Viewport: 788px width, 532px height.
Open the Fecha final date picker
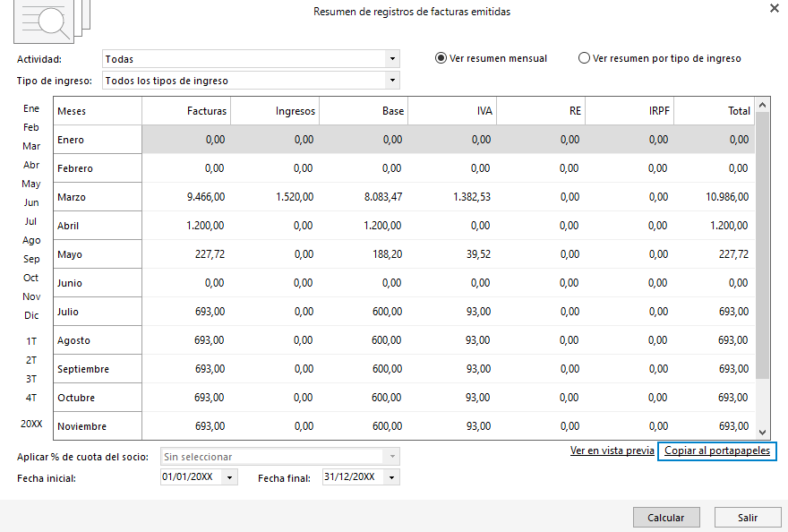(x=392, y=477)
